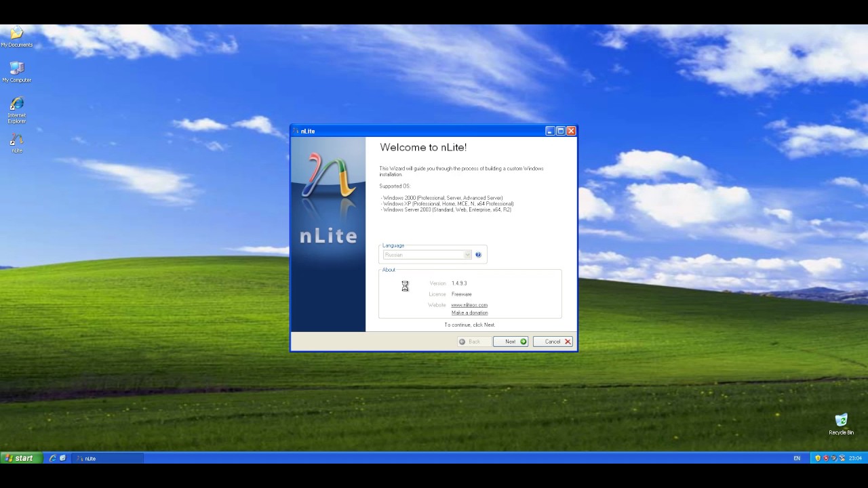Click the Make a donation link

(469, 313)
